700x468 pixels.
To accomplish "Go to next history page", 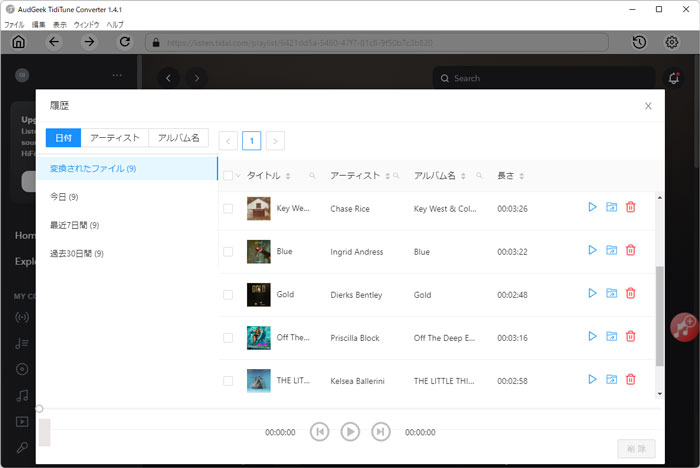I will point(275,141).
